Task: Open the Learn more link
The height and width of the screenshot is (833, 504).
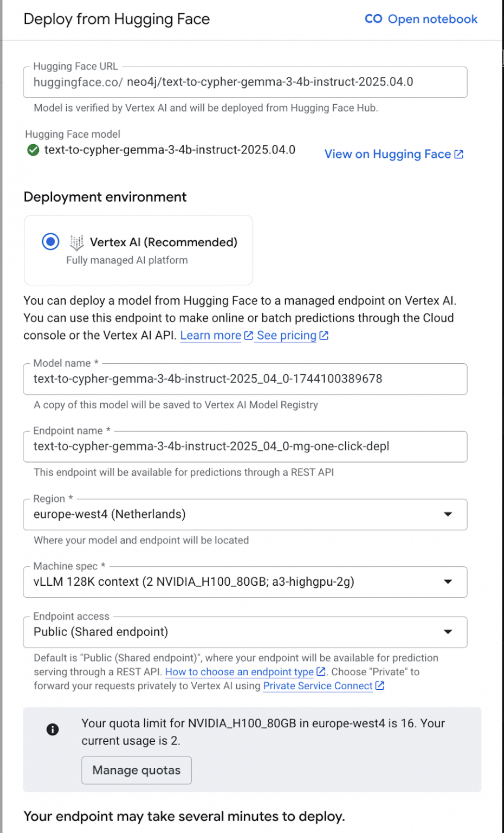Action: tap(210, 335)
